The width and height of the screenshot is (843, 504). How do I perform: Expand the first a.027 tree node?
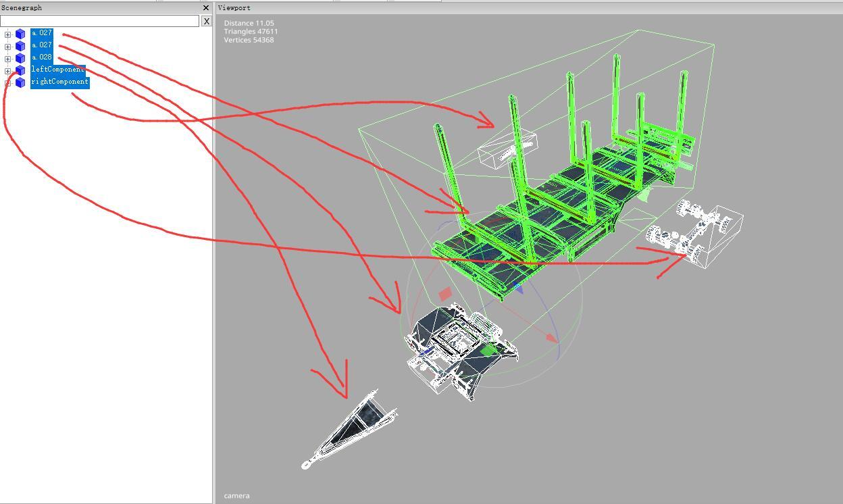click(7, 34)
